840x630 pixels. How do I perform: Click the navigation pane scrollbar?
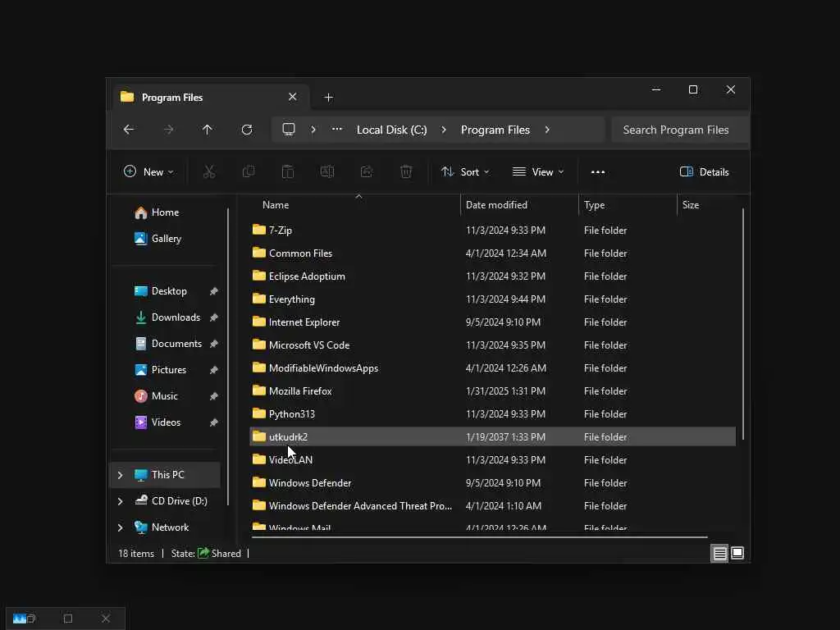[228, 356]
